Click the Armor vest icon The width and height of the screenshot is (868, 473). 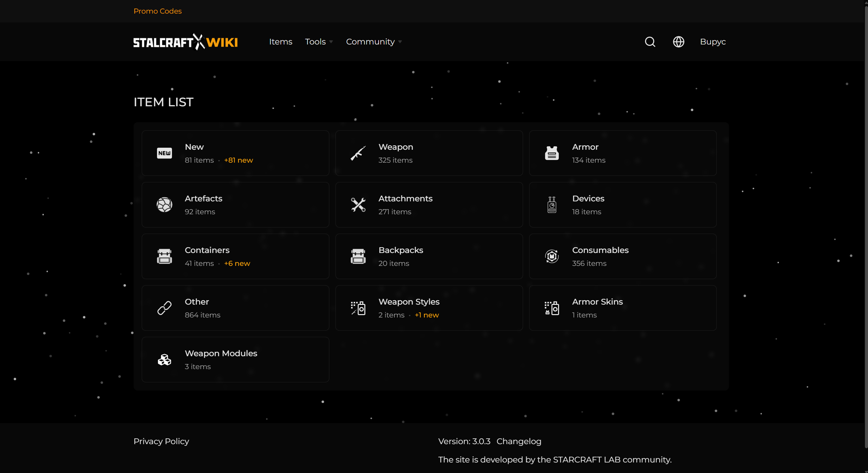(x=552, y=153)
